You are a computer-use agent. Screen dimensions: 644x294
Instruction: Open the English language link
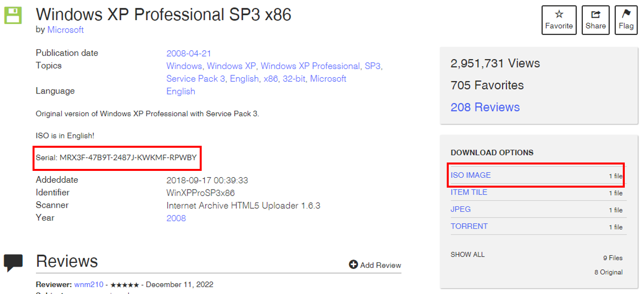click(x=180, y=91)
